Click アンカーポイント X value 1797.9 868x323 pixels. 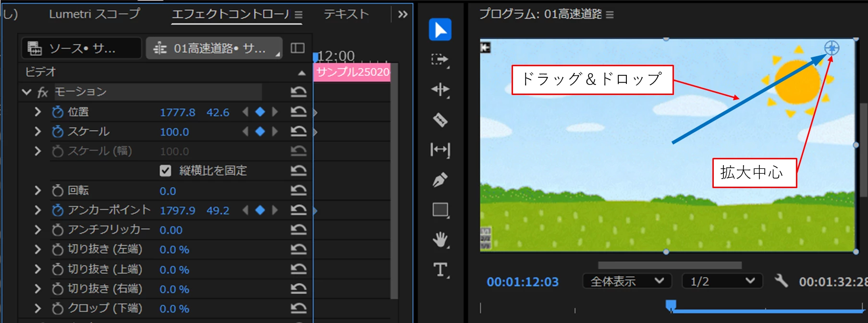177,211
